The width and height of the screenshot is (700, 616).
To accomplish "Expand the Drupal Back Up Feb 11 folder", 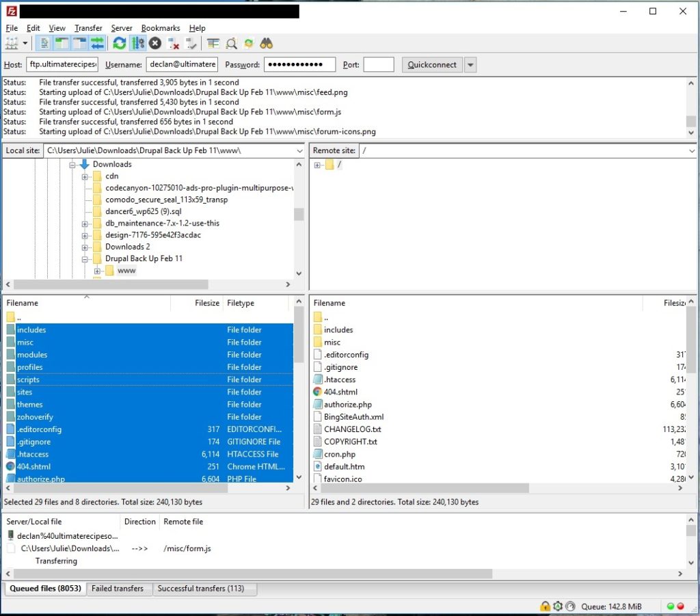I will [85, 258].
